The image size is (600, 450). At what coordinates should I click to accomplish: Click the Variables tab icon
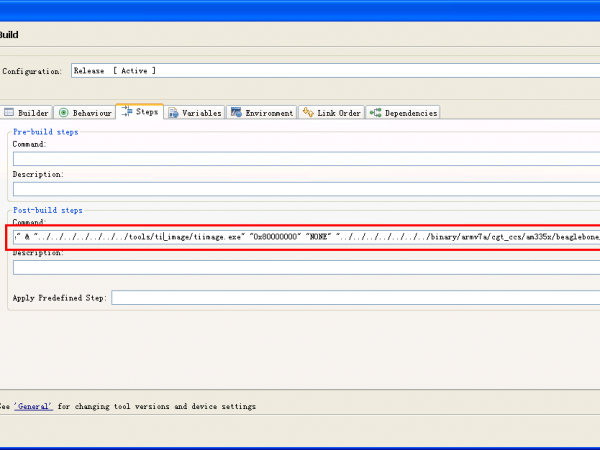pos(173,113)
